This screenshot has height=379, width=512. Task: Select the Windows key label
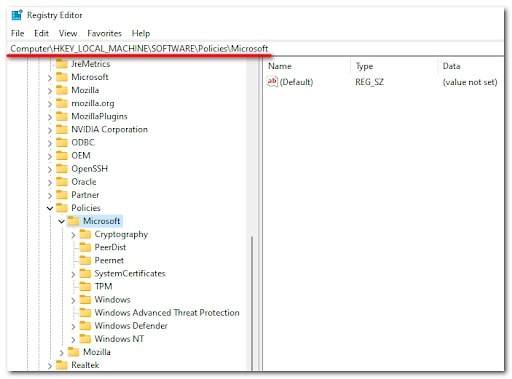[x=112, y=299]
